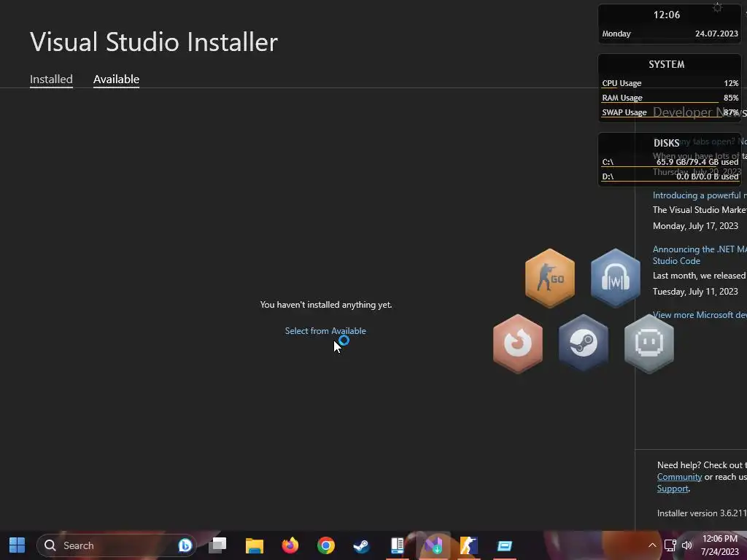Open the Introducing a powerful news link
Screen dimensions: 747x560
tap(700, 195)
